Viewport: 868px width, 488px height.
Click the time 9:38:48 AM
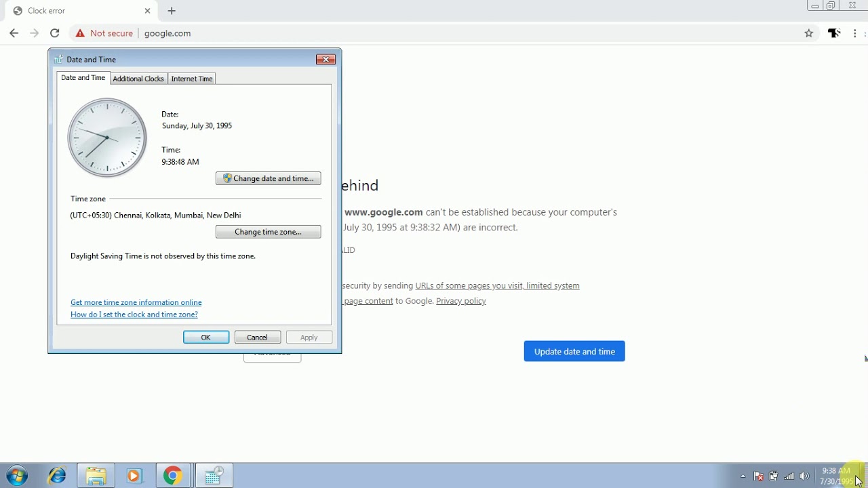(180, 162)
